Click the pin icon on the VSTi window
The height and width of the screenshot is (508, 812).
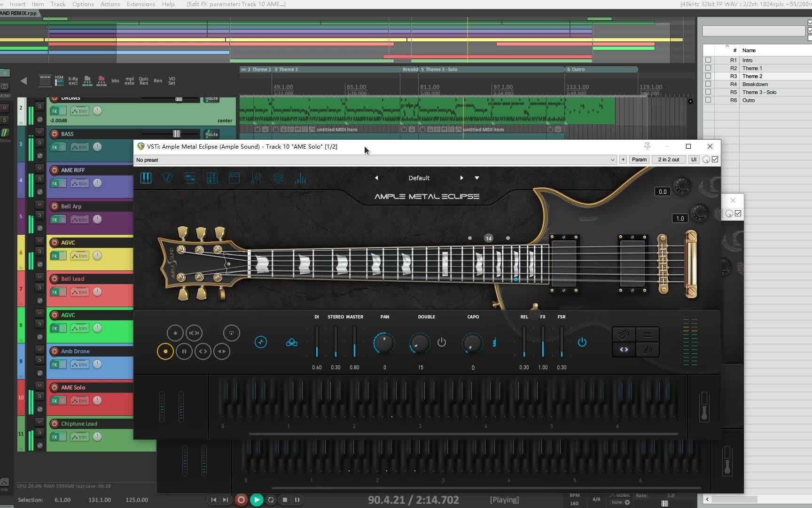click(647, 146)
